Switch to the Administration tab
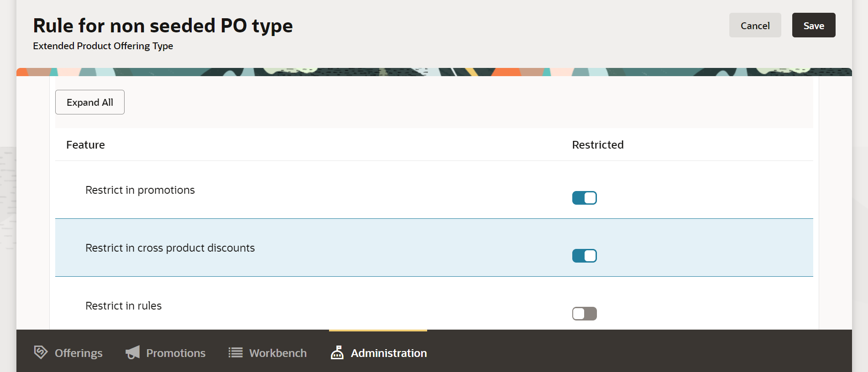 [x=388, y=352]
